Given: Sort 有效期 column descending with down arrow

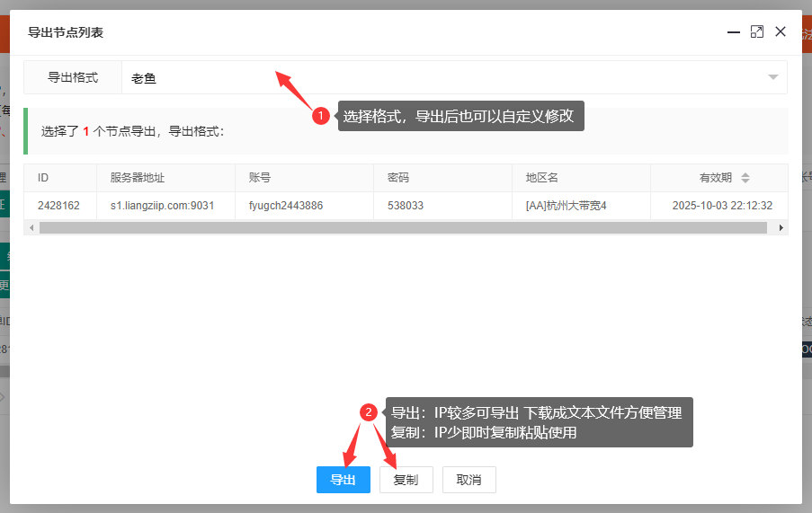Looking at the screenshot, I should click(745, 181).
